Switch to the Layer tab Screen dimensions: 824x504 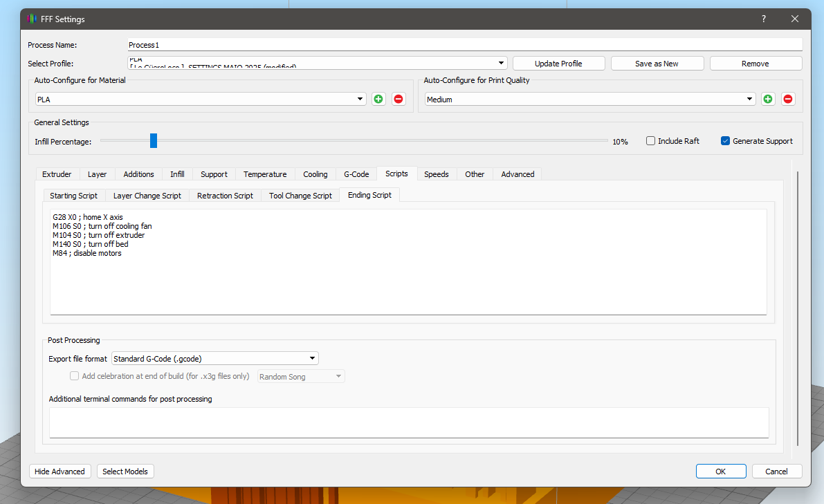pos(97,174)
